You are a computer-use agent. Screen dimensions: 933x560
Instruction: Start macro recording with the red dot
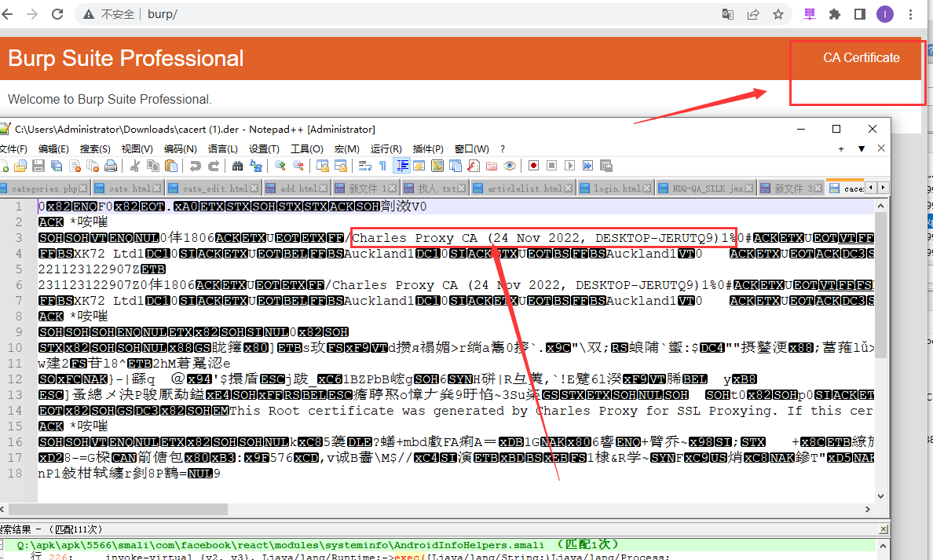tap(533, 166)
